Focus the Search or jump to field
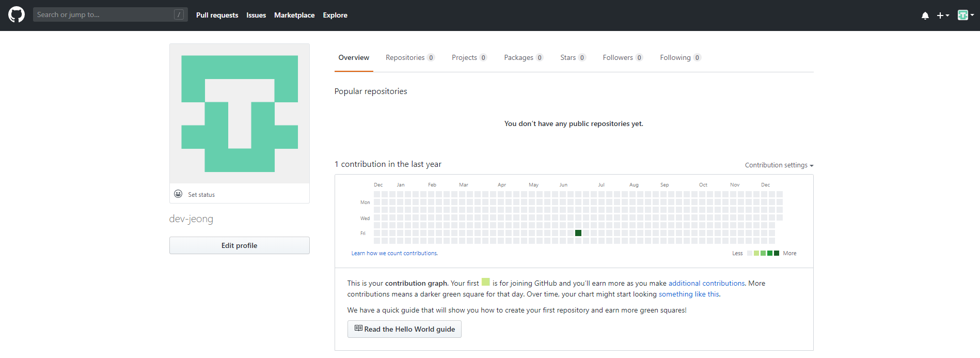 110,14
